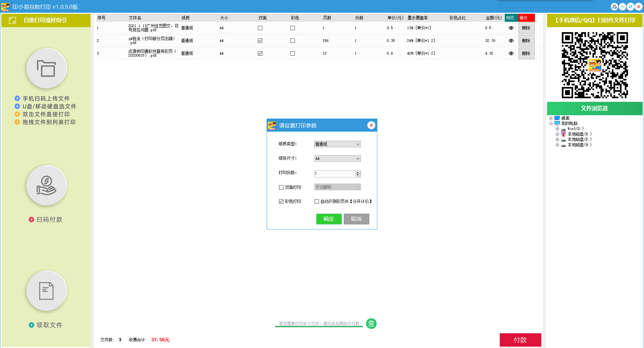Enable 双面打印 checkbox in dialog
The width and height of the screenshot is (644, 348).
pos(281,188)
